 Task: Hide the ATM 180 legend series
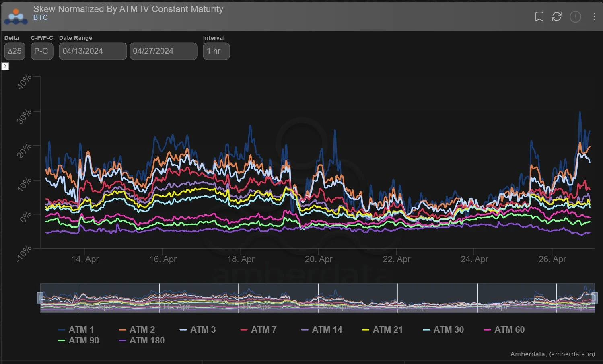tap(142, 340)
